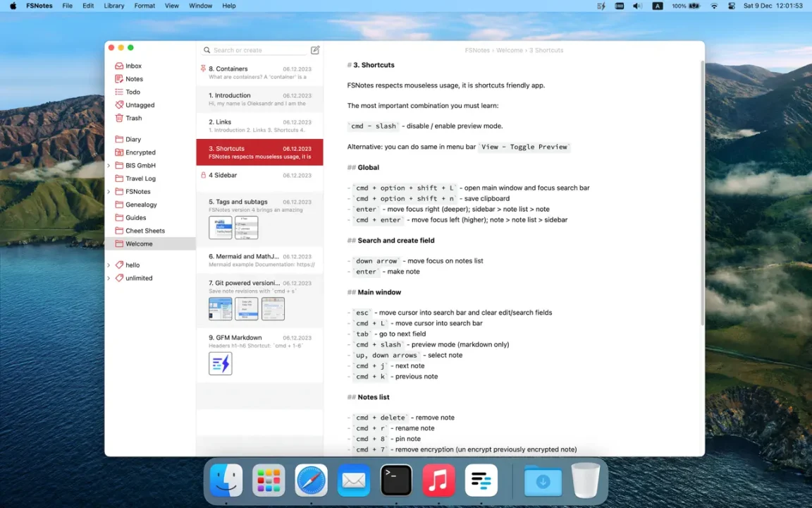Screen dimensions: 812x508
Task: Open Mail from the Dock
Action: coord(354,480)
